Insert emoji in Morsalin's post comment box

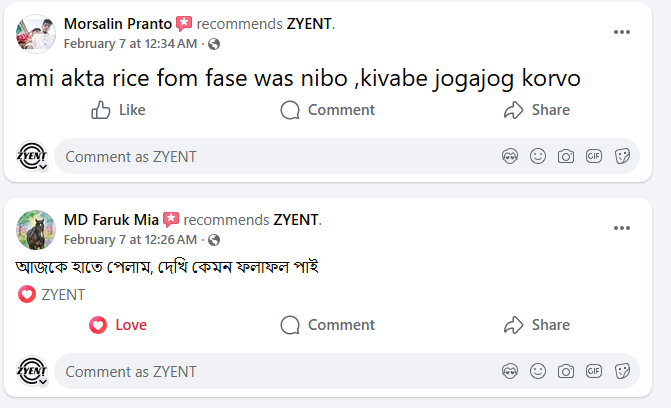coord(538,157)
